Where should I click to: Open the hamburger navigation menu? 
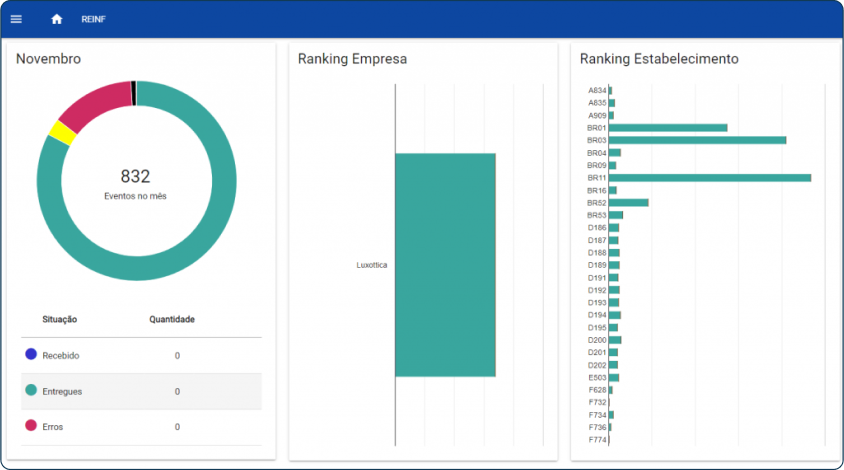16,19
